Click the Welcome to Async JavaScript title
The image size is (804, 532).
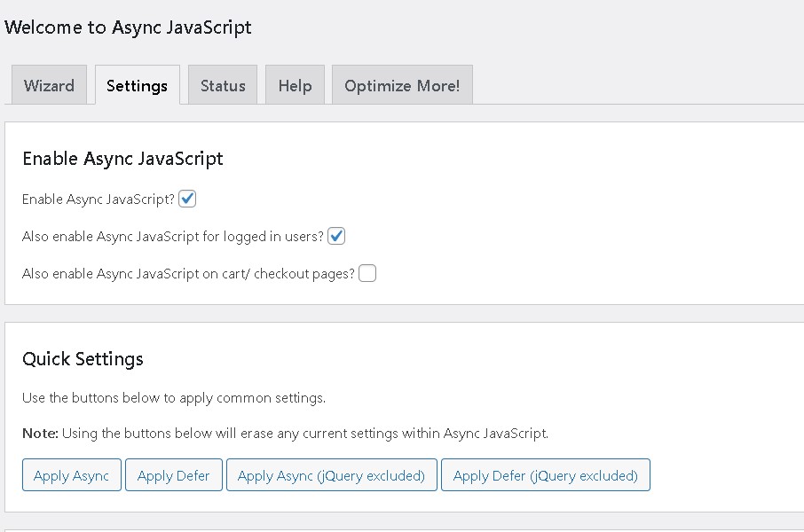click(128, 27)
